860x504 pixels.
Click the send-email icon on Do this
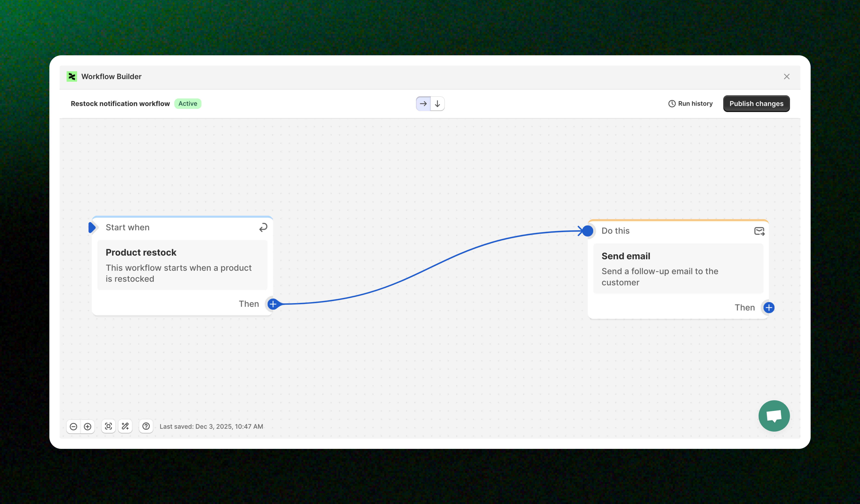pos(759,231)
